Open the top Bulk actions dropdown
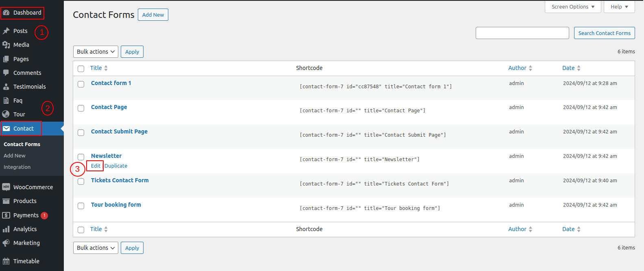644x271 pixels. (96, 52)
